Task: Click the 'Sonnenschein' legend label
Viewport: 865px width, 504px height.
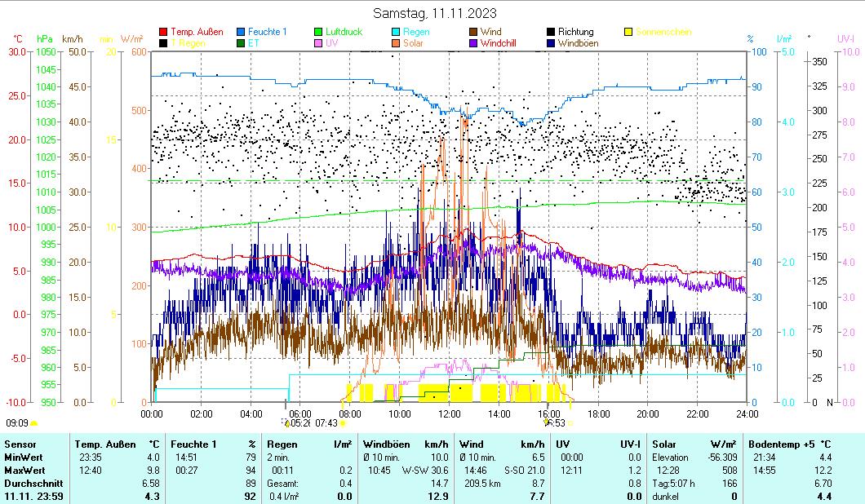Action: pos(663,32)
